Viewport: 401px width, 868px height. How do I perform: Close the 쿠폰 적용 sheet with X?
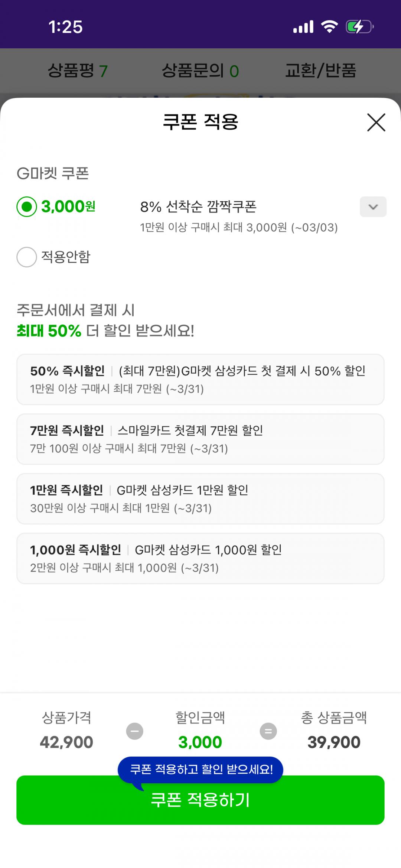pos(376,122)
